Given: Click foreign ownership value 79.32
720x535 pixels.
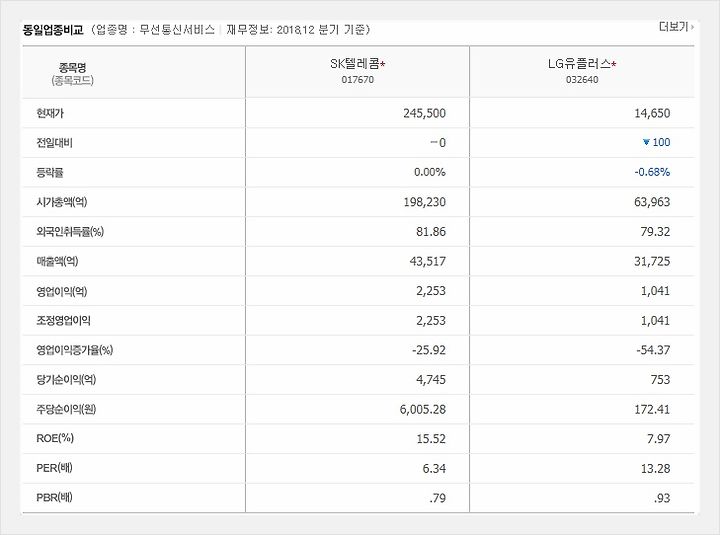Looking at the screenshot, I should (x=655, y=231).
